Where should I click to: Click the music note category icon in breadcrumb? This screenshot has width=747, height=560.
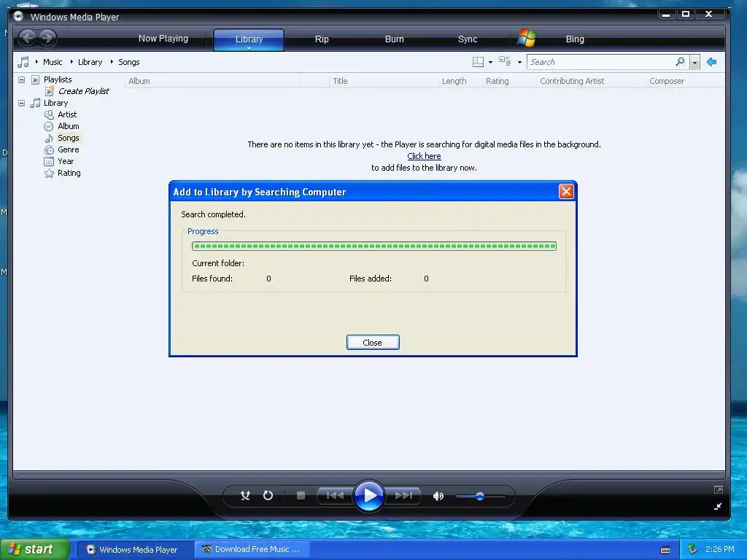pos(23,62)
